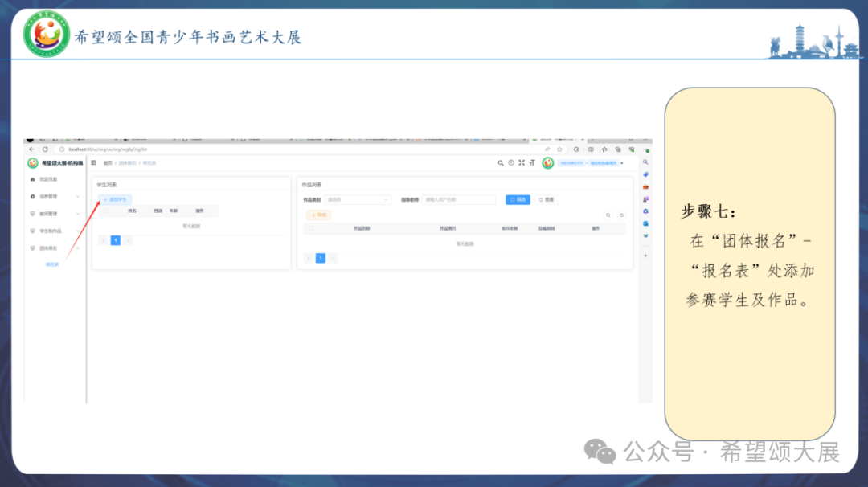Check the select-all checkbox in the 学生列表 table
The height and width of the screenshot is (487, 868).
107,211
